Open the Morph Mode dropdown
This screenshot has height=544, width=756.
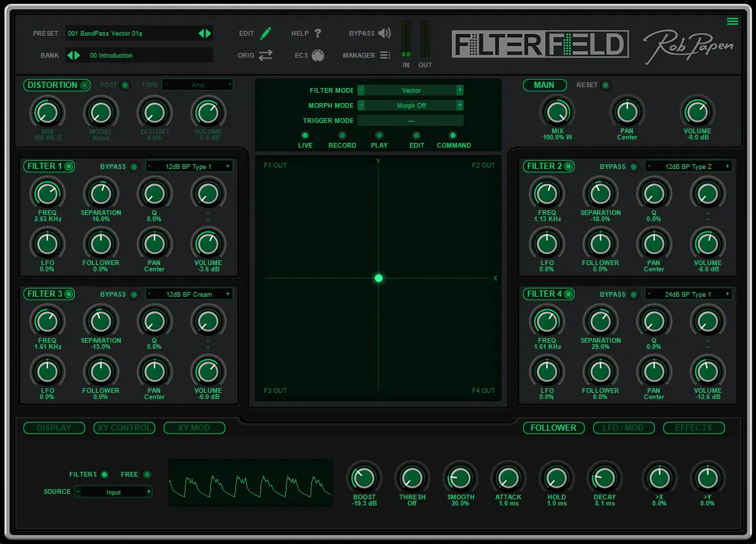(x=411, y=105)
